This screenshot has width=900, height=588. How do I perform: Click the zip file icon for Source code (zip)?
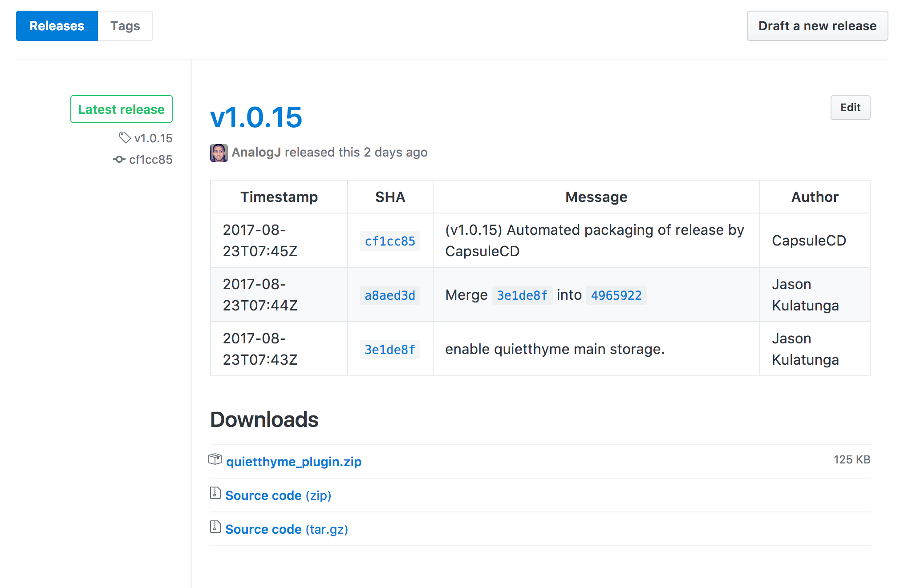tap(215, 493)
